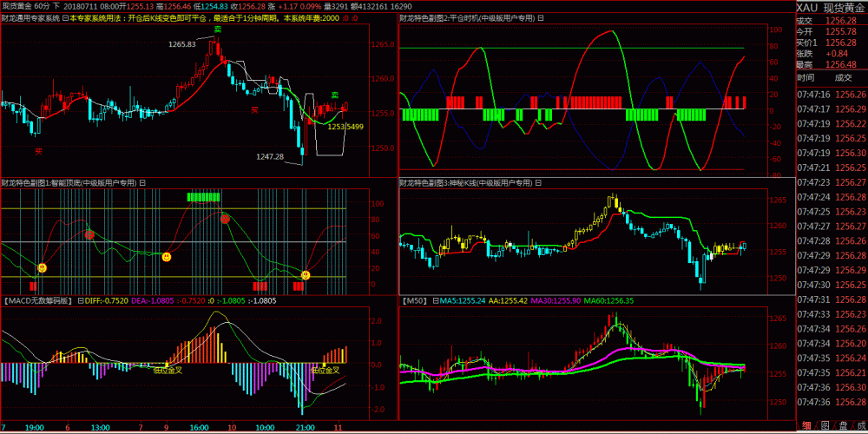Select the 07:47:17 tick row
The image size is (868, 434).
click(x=832, y=109)
